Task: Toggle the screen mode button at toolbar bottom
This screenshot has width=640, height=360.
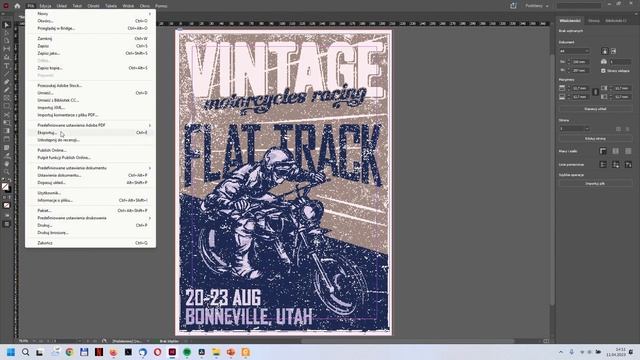Action: tap(6, 224)
